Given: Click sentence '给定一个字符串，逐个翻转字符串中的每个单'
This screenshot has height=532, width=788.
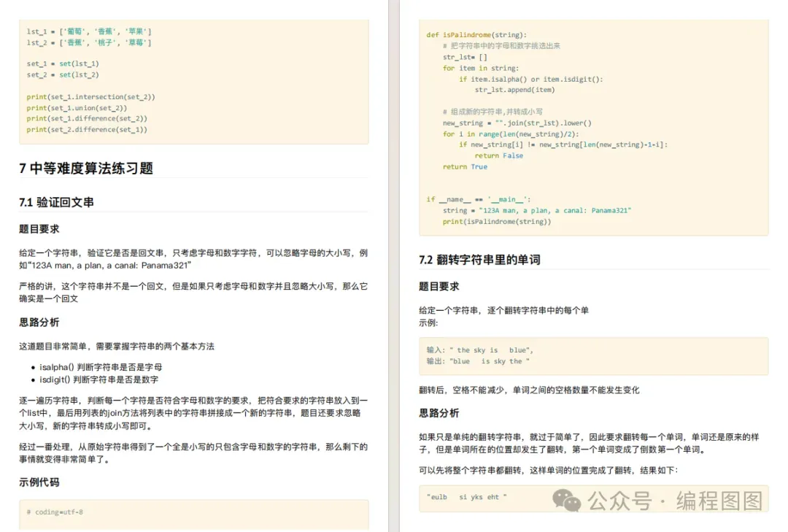Looking at the screenshot, I should click(x=503, y=310).
